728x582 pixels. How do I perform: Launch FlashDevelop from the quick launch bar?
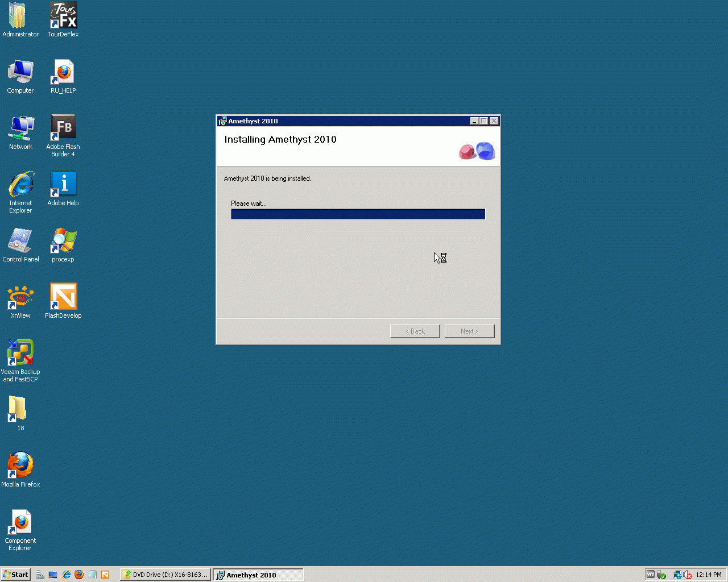pyautogui.click(x=105, y=575)
